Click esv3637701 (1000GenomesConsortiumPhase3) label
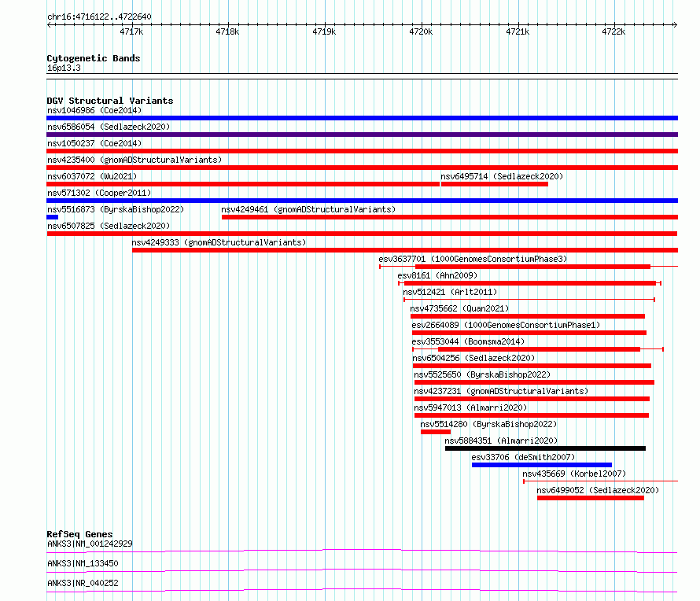Viewport: 700px width, 601px height. click(473, 259)
